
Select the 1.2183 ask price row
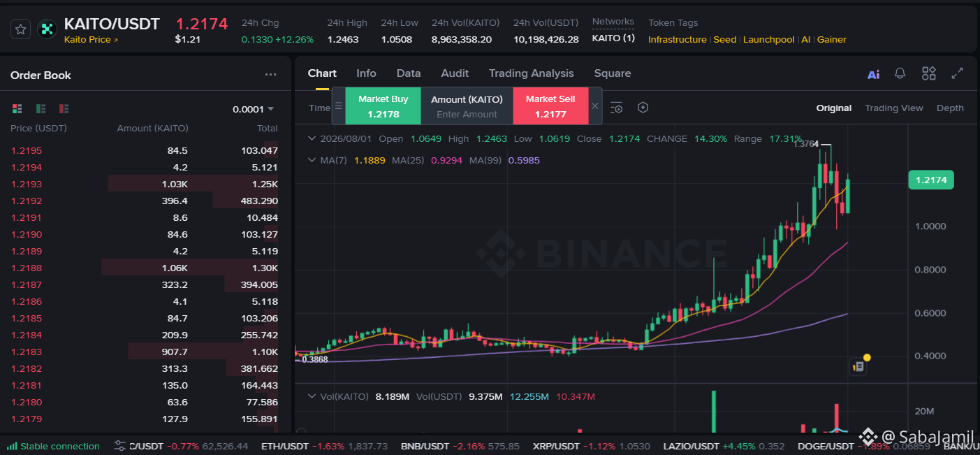[x=145, y=352]
